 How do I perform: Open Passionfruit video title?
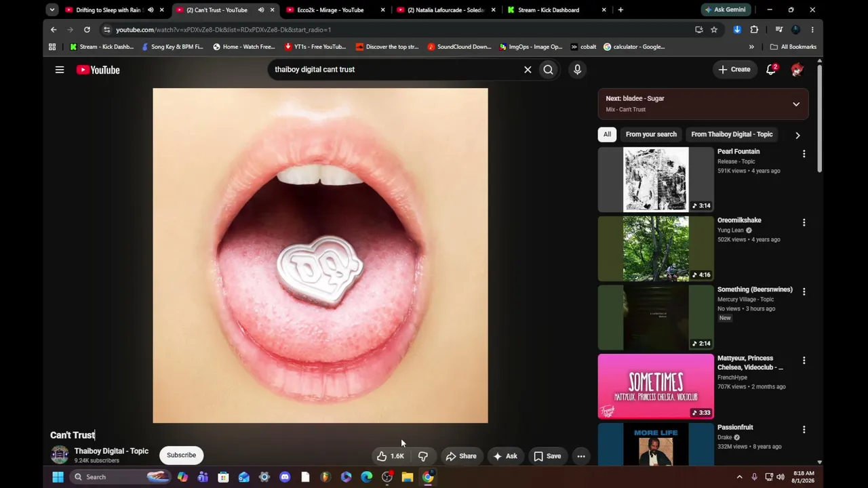click(735, 428)
